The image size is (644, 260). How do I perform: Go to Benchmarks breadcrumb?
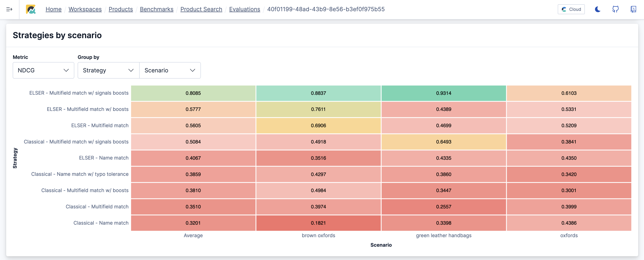click(156, 9)
